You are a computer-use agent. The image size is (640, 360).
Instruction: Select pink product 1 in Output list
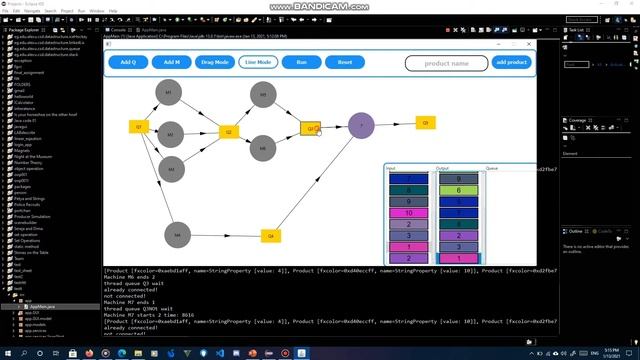(458, 258)
